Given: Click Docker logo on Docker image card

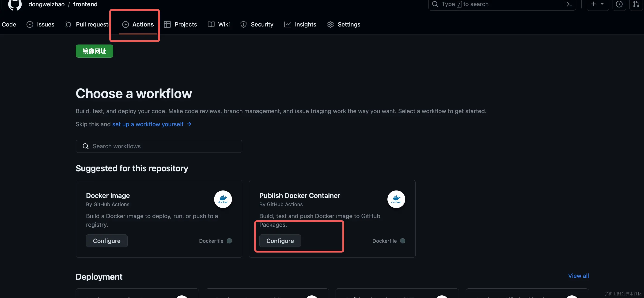Looking at the screenshot, I should tap(223, 199).
